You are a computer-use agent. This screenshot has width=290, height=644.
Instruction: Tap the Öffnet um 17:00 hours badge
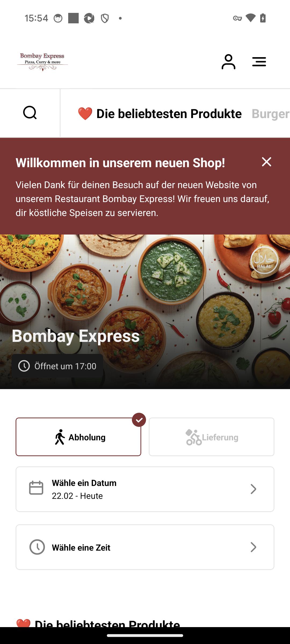(57, 366)
